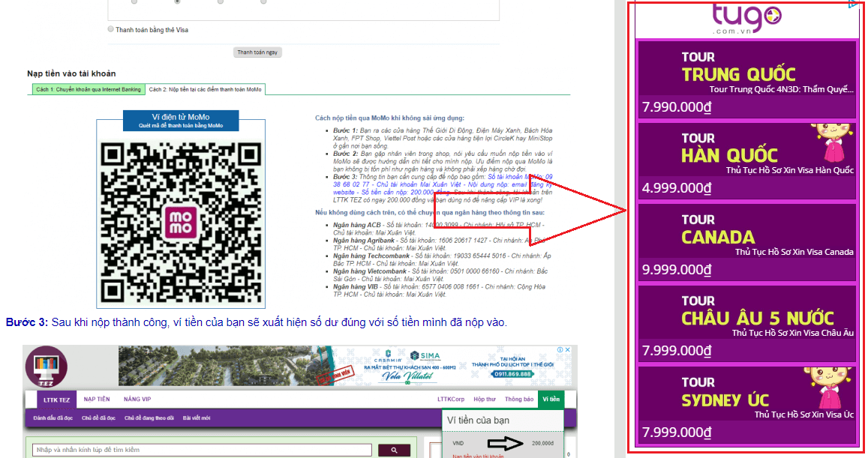Click the pink MoMo logo in QR center

point(181,222)
